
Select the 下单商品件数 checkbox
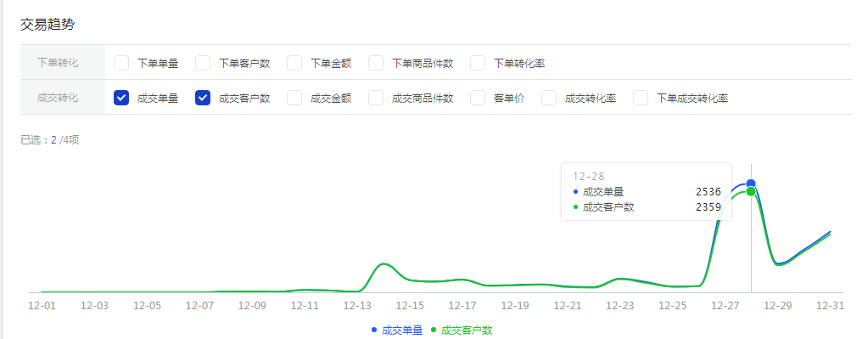click(x=376, y=63)
